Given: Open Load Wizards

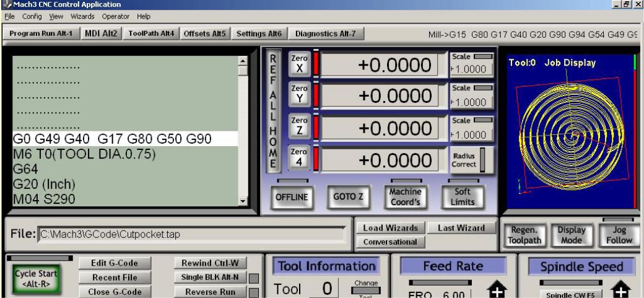Looking at the screenshot, I should tap(391, 228).
